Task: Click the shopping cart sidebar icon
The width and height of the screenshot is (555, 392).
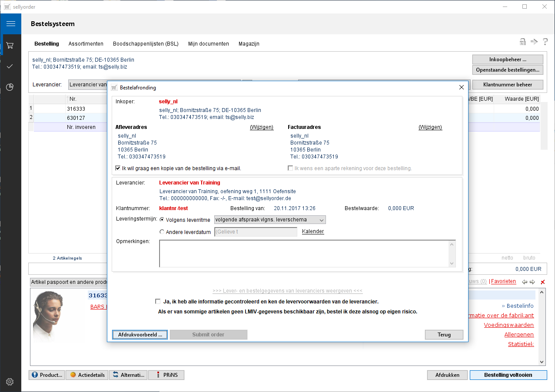Action: (x=10, y=45)
